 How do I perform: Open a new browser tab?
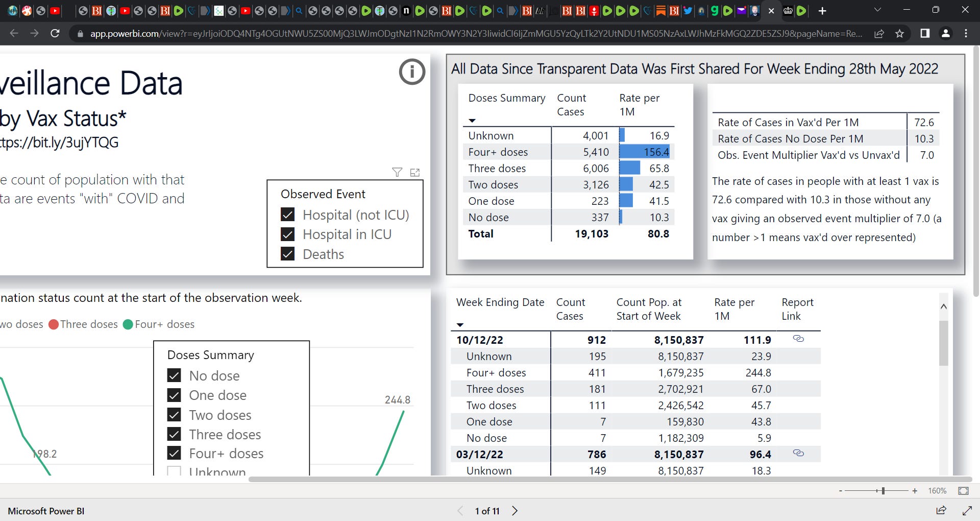click(x=822, y=11)
